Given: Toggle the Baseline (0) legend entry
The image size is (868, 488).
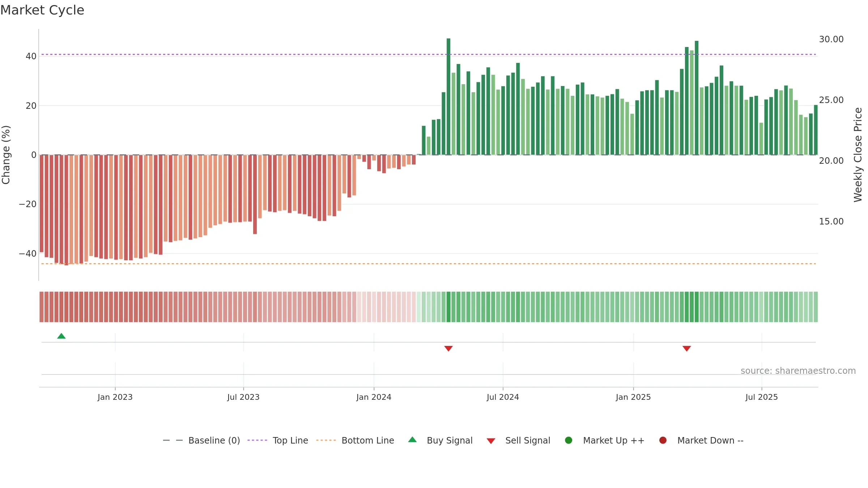Looking at the screenshot, I should coord(201,440).
